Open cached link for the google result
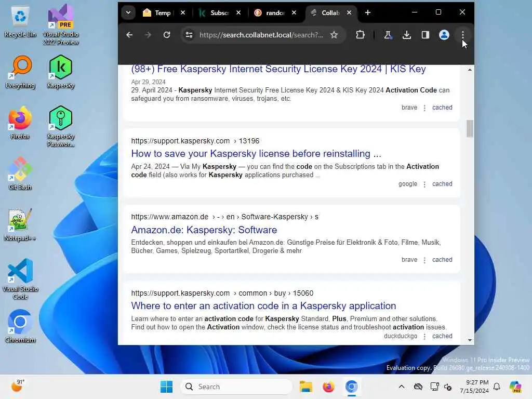This screenshot has width=532, height=399. (x=442, y=183)
